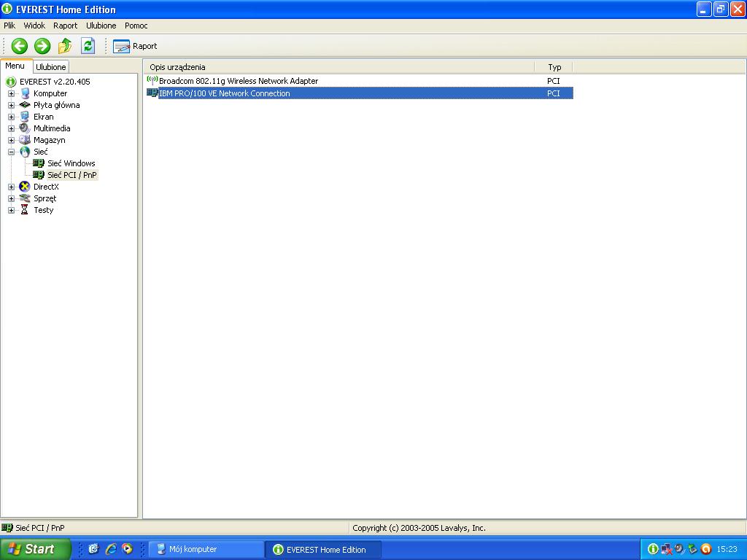Click PCI type cell in Broadcom row
Image resolution: width=747 pixels, height=560 pixels.
(554, 81)
